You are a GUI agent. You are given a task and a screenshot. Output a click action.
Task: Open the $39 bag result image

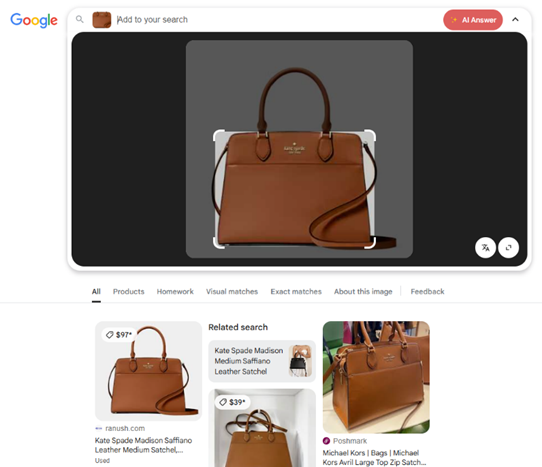click(262, 428)
